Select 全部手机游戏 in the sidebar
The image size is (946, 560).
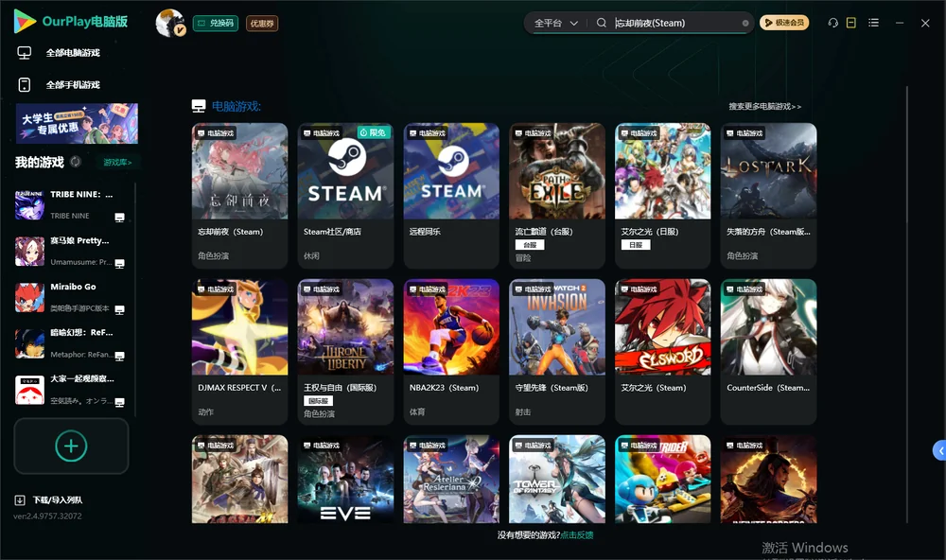click(73, 85)
